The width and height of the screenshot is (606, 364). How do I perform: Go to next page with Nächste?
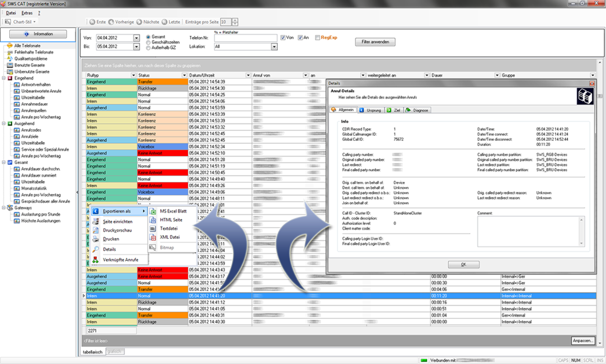click(148, 22)
